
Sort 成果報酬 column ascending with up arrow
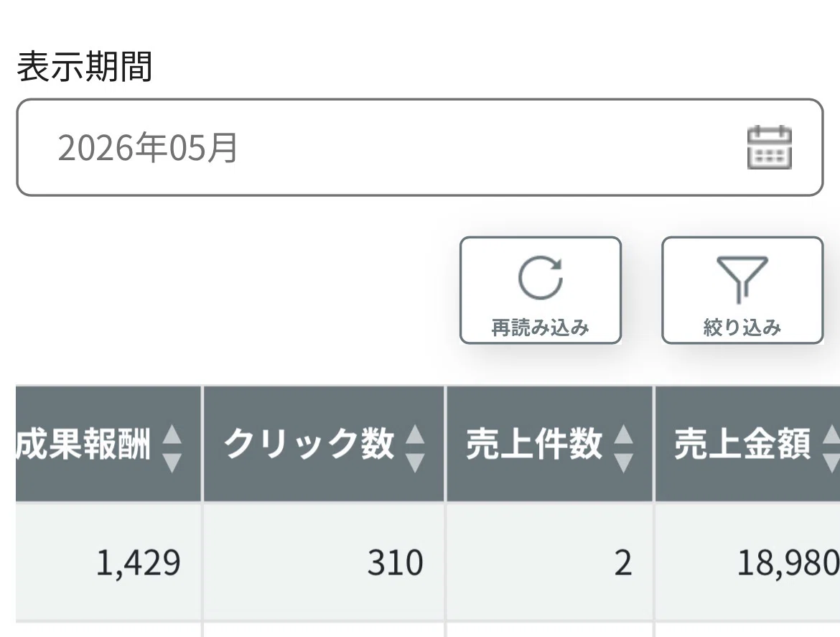[x=172, y=434]
